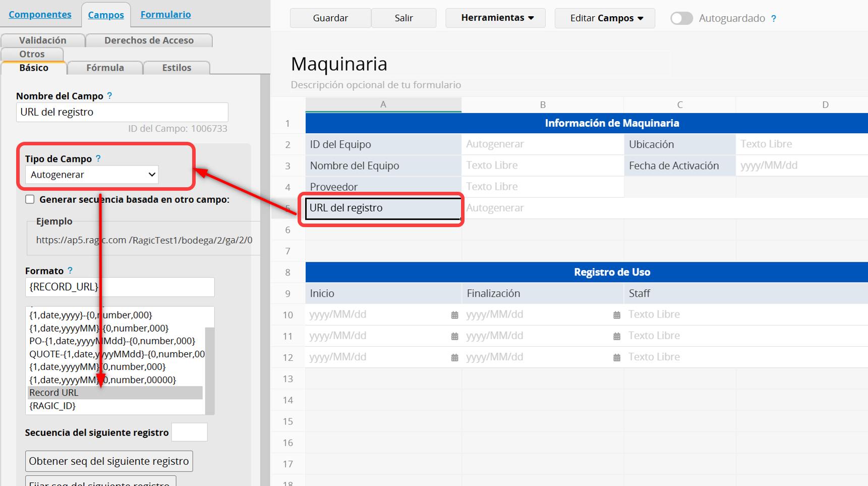Click the Guardar button
Image resolution: width=868 pixels, height=486 pixels.
(330, 18)
